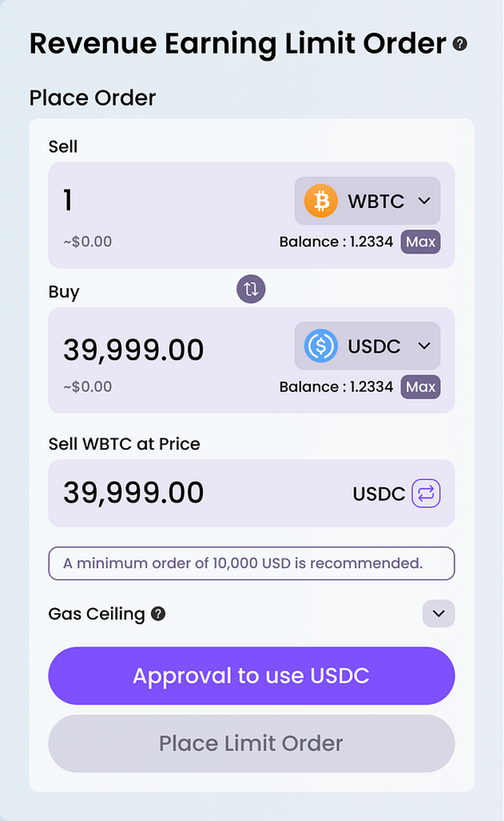This screenshot has width=504, height=821.
Task: Open the Gas Ceiling help tooltip icon
Action: click(158, 614)
